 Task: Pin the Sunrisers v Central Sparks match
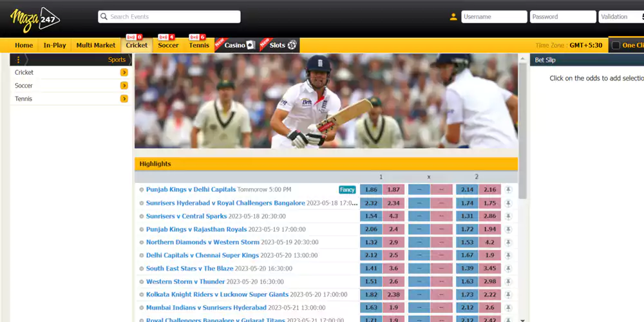[509, 216]
